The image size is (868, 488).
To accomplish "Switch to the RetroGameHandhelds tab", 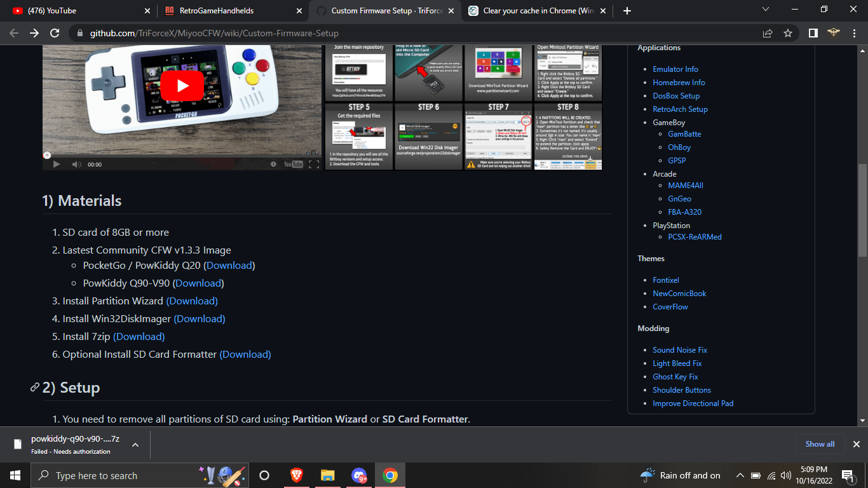I will click(233, 11).
